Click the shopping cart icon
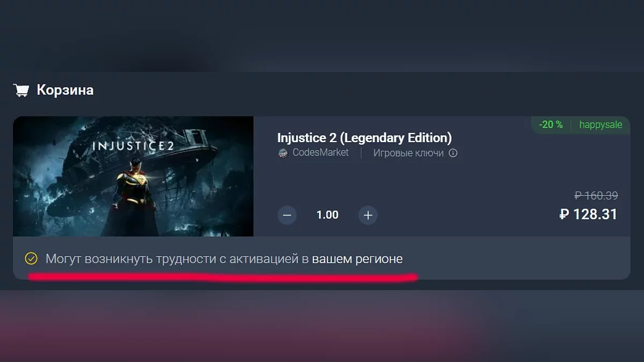Viewport: 644px width, 362px height. 21,90
